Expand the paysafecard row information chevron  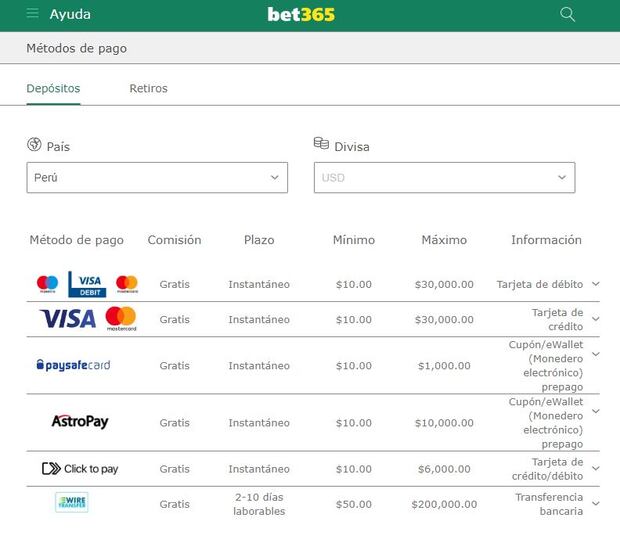pos(596,354)
